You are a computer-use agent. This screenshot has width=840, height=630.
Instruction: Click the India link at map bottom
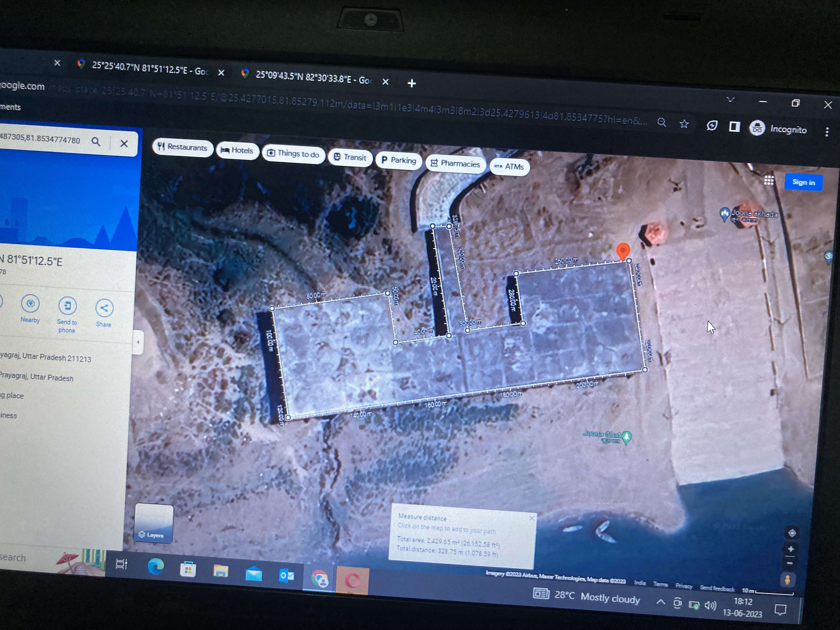[x=640, y=583]
